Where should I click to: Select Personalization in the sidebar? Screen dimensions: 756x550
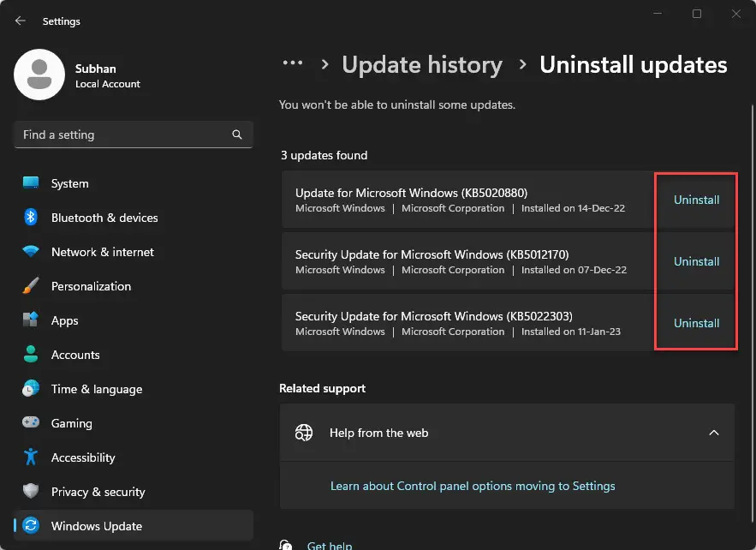134,286
